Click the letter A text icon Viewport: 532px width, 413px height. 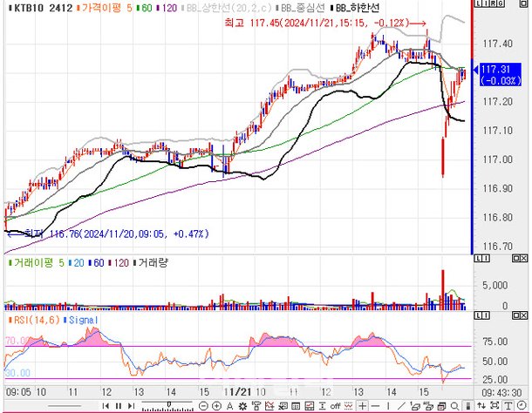point(229,406)
